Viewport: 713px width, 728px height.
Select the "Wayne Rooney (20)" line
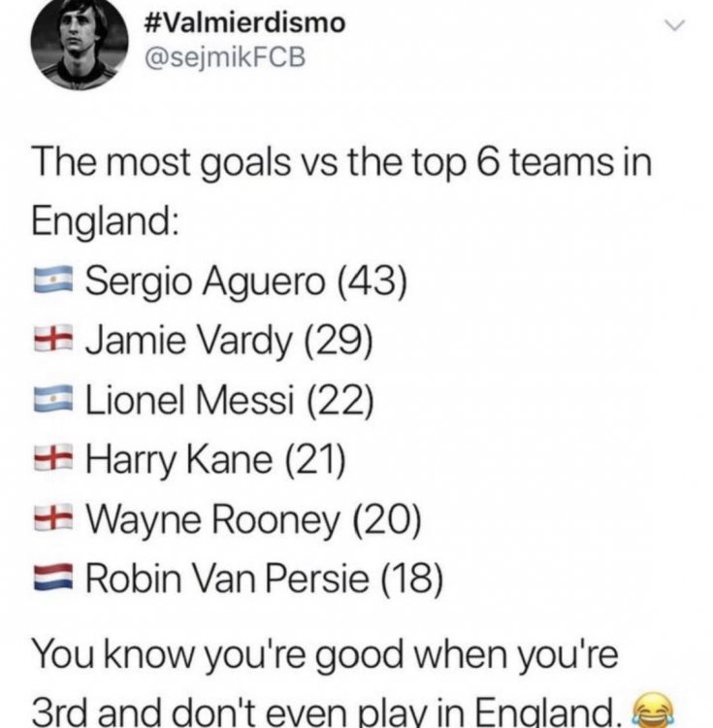tap(252, 518)
